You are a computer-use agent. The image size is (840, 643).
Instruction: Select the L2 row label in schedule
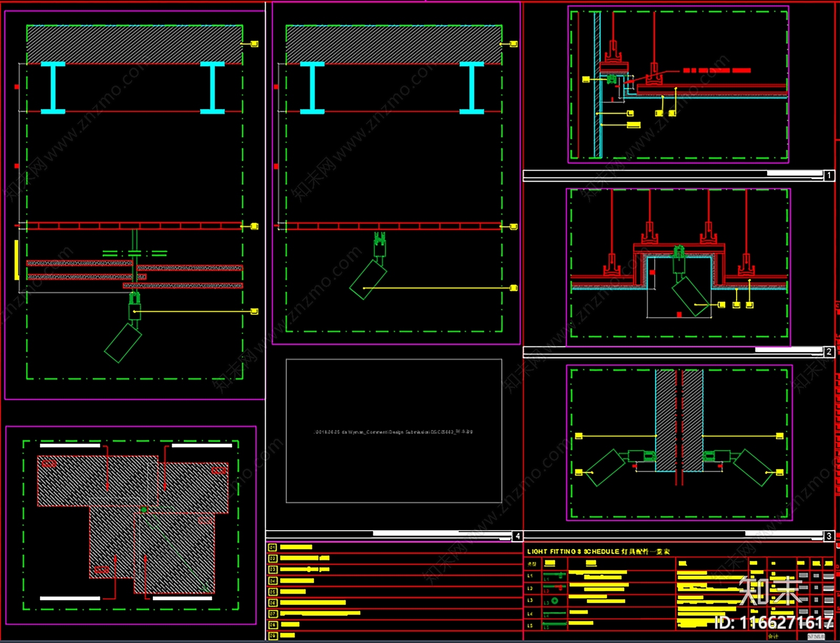(x=530, y=588)
